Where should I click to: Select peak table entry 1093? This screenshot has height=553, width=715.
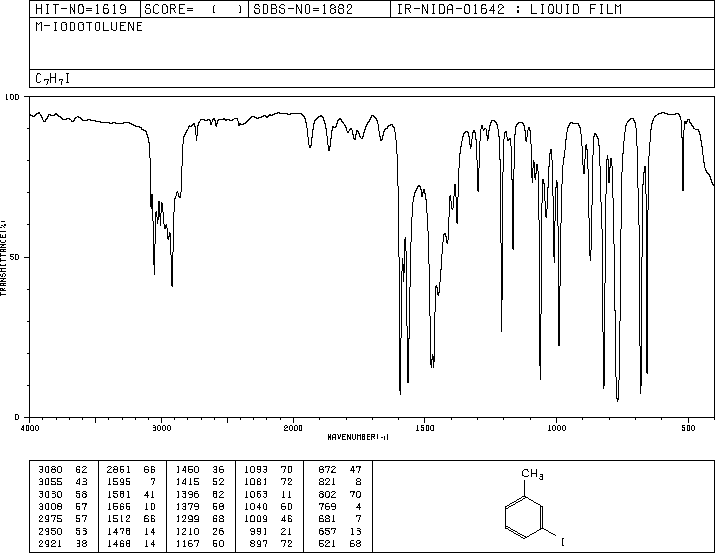pyautogui.click(x=256, y=470)
